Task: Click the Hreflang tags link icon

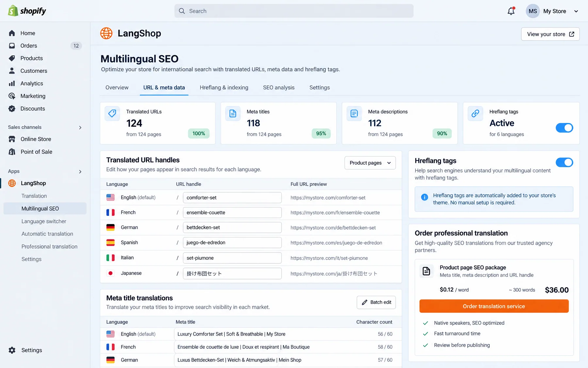Action: pos(475,114)
